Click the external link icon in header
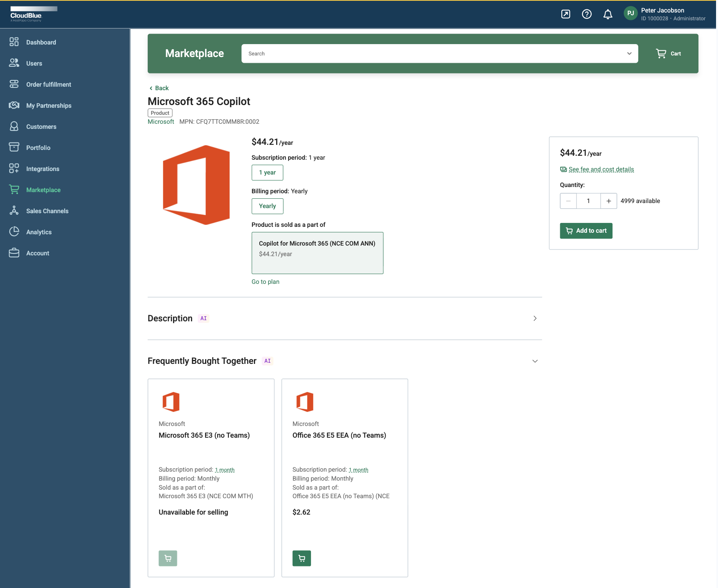Viewport: 718px width, 588px height. pyautogui.click(x=565, y=14)
